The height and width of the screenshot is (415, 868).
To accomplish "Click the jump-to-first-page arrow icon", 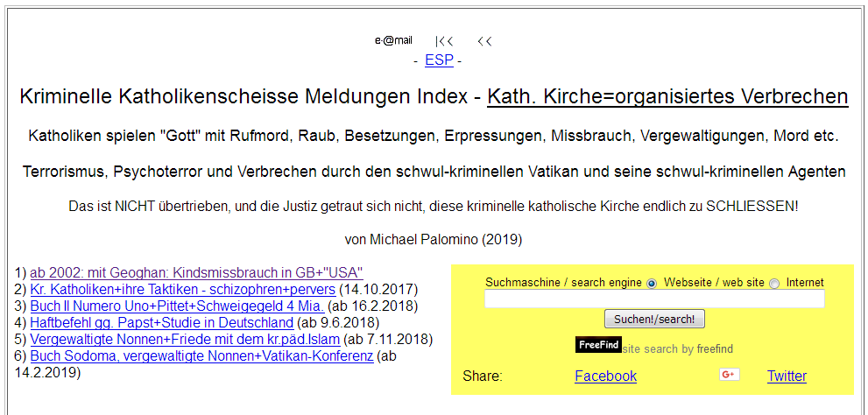I will (x=444, y=41).
